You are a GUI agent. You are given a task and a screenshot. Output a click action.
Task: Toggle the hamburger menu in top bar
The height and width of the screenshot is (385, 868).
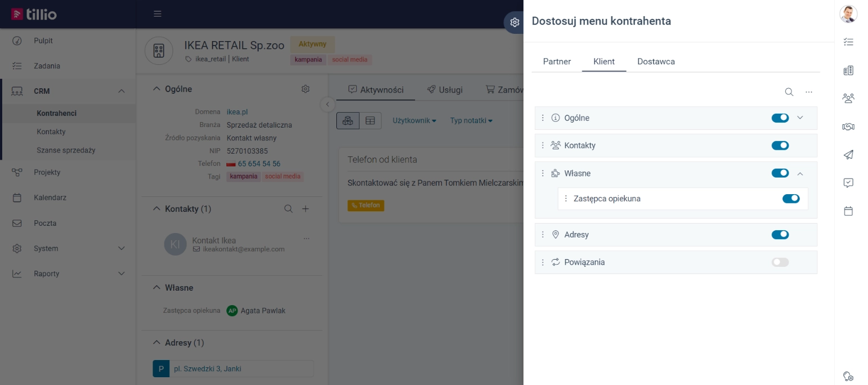(158, 14)
